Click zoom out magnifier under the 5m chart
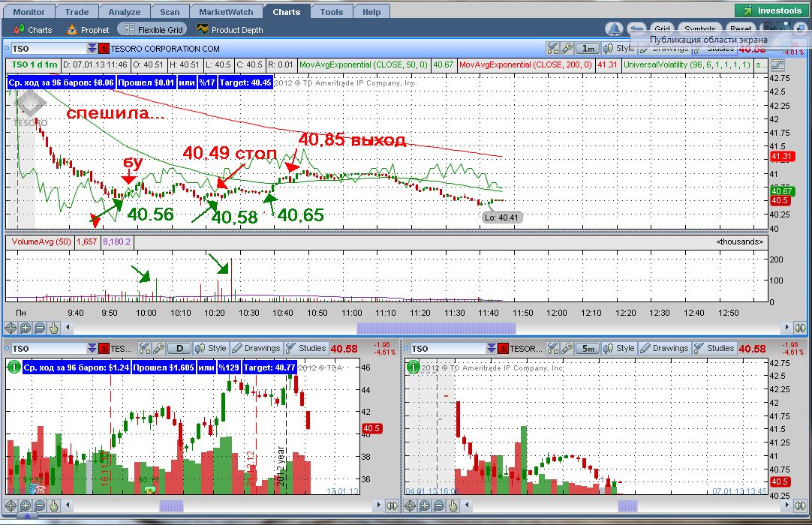 click(x=438, y=505)
